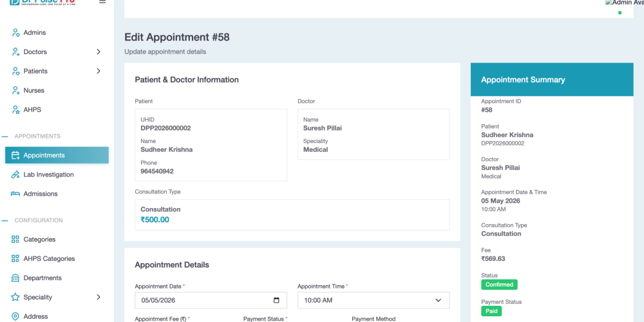Click patient name Sudheer Krishna in Patient box
The width and height of the screenshot is (644, 322).
pos(166,149)
